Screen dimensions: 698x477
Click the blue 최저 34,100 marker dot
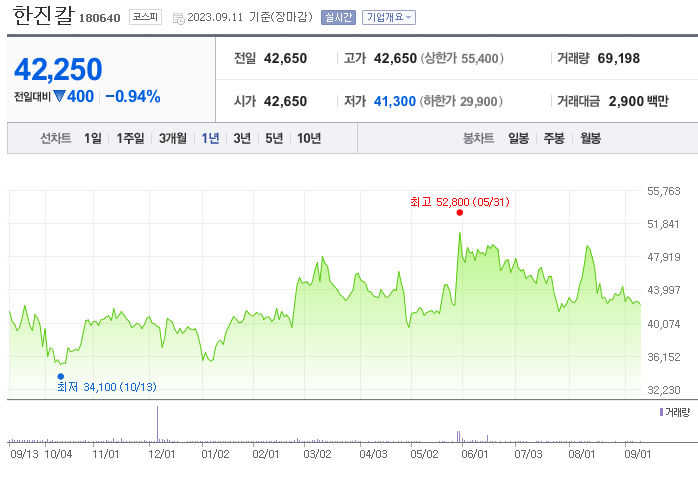click(x=61, y=376)
